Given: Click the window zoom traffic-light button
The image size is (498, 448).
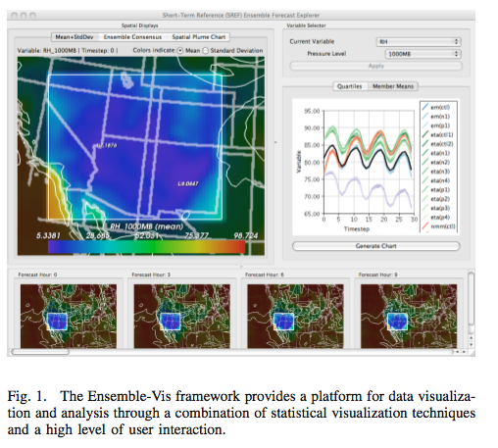Looking at the screenshot, I should tap(32, 15).
